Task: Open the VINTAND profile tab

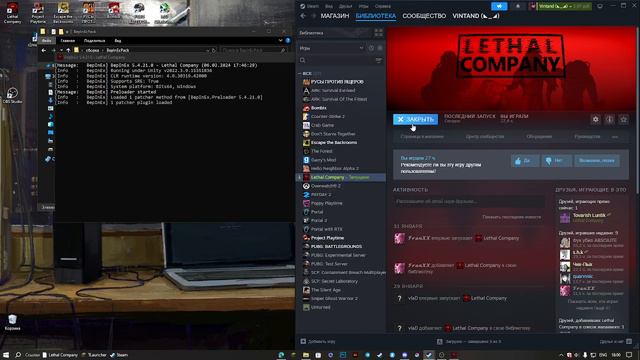Action: coord(476,16)
